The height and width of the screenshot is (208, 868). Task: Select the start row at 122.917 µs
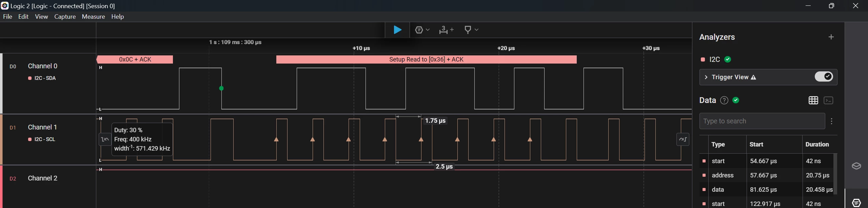pos(766,203)
